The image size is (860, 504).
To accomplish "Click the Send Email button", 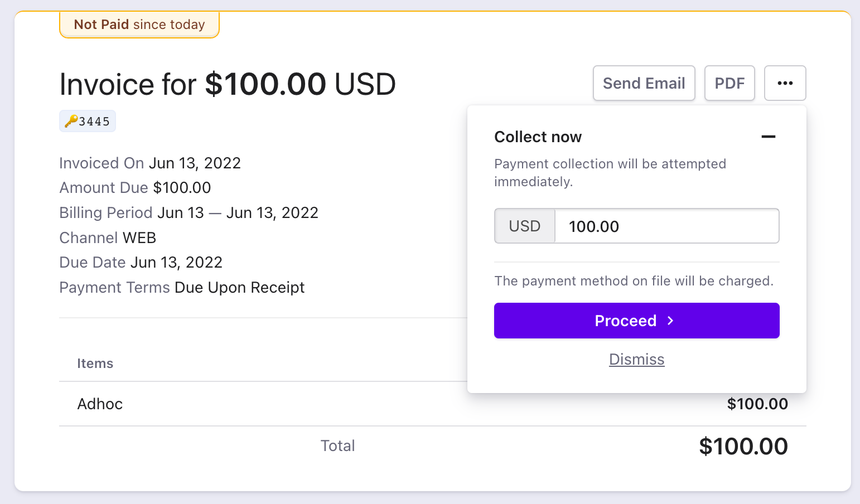I will (x=644, y=83).
